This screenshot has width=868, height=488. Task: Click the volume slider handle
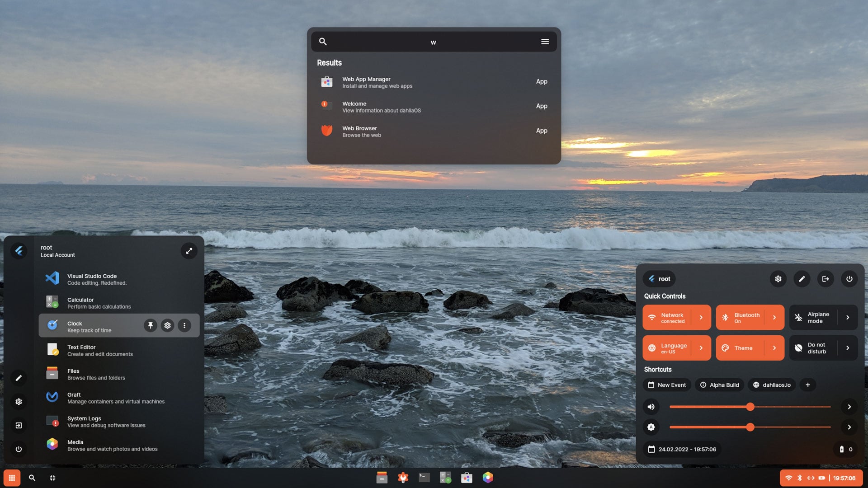[x=750, y=407]
